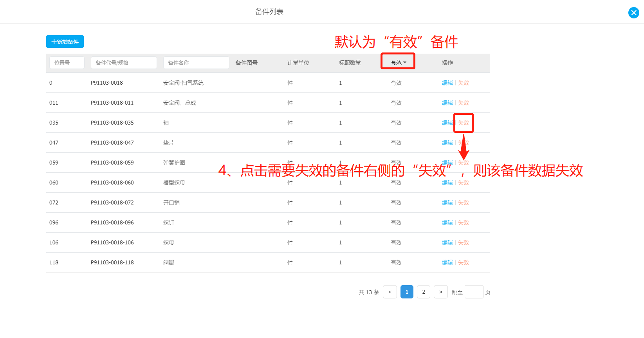
Task: Click the 操作 column header
Action: pos(447,63)
